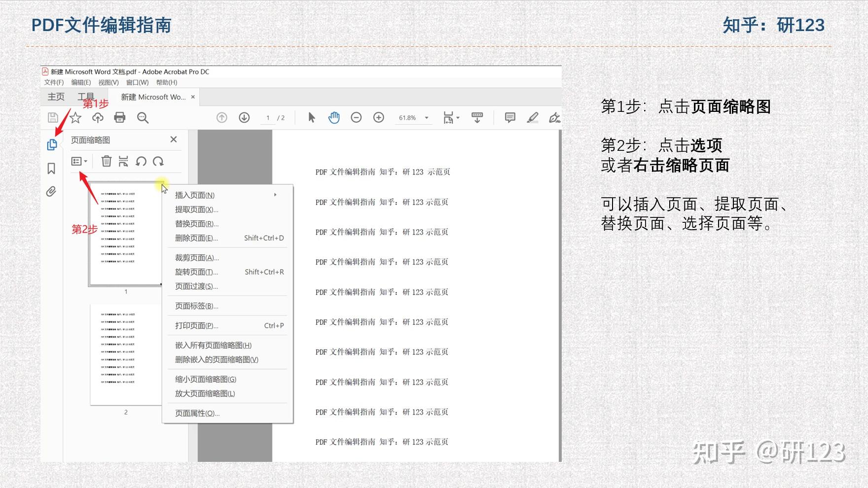868x488 pixels.
Task: Go to previous page arrow icon
Action: (x=222, y=117)
